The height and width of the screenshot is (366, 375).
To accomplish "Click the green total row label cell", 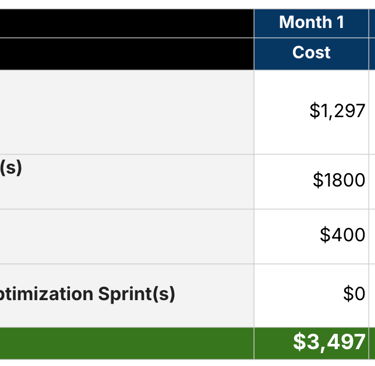I will [x=127, y=343].
